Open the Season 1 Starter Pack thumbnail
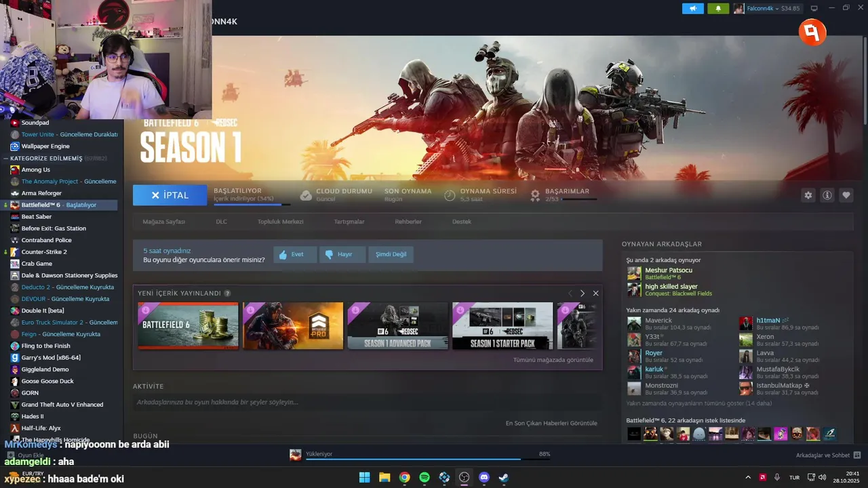868x488 pixels. pos(502,326)
